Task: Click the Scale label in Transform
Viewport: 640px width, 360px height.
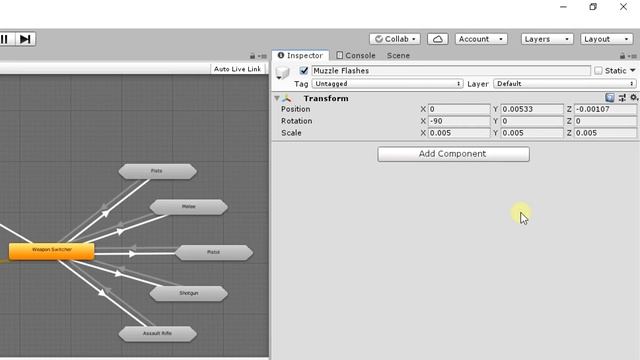Action: [291, 133]
